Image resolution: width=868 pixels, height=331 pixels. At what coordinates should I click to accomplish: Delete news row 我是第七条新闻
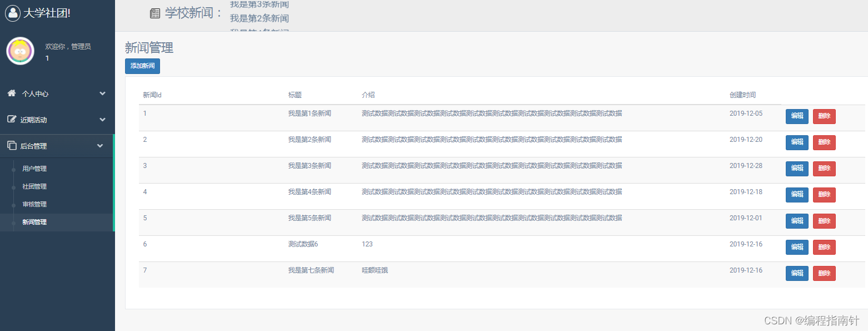point(824,273)
